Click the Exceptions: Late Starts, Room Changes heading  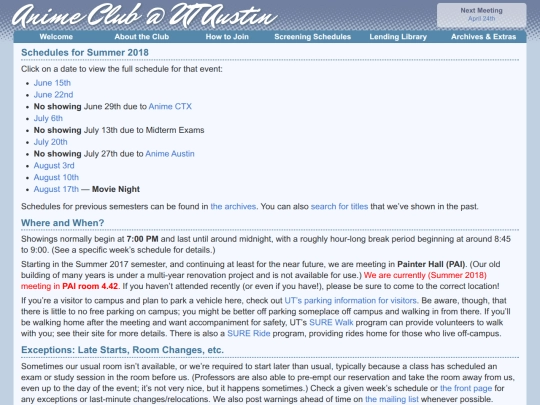(x=122, y=350)
